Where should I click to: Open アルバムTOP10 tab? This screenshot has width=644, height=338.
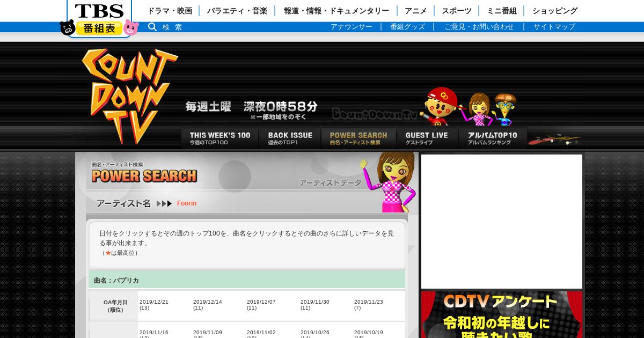coord(493,138)
